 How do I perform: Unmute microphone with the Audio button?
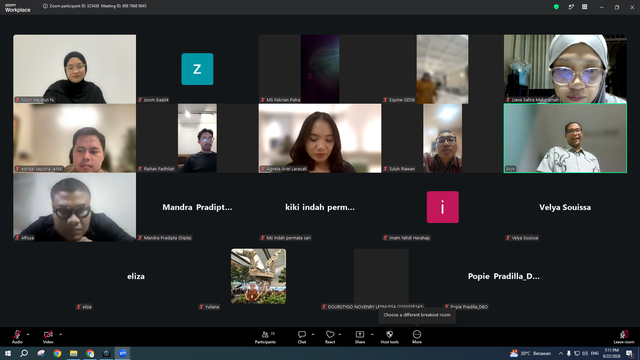coord(17,337)
